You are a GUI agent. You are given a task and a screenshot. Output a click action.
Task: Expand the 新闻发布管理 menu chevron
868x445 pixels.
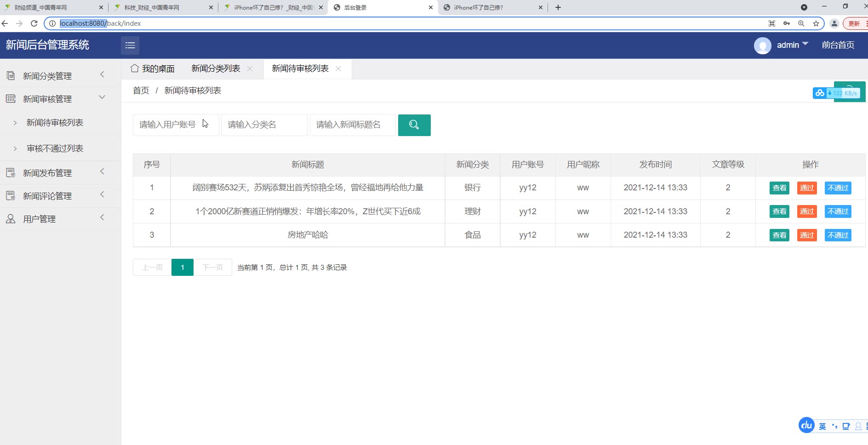click(103, 171)
